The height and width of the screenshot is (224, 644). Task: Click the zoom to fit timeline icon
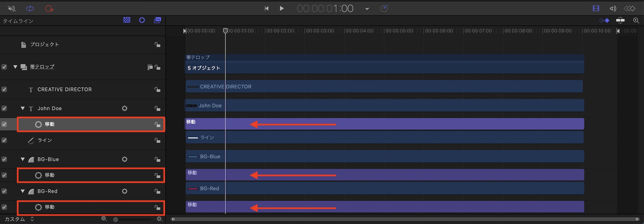(x=636, y=21)
